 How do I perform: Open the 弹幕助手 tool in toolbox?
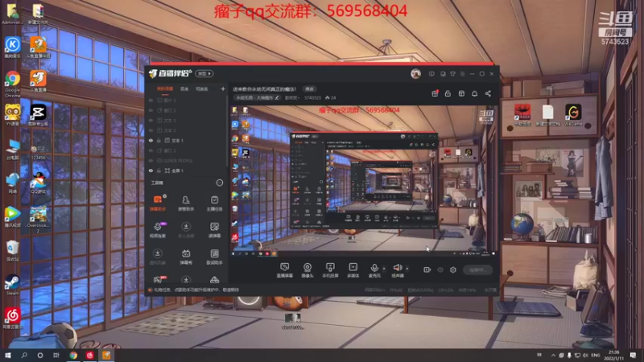[158, 204]
